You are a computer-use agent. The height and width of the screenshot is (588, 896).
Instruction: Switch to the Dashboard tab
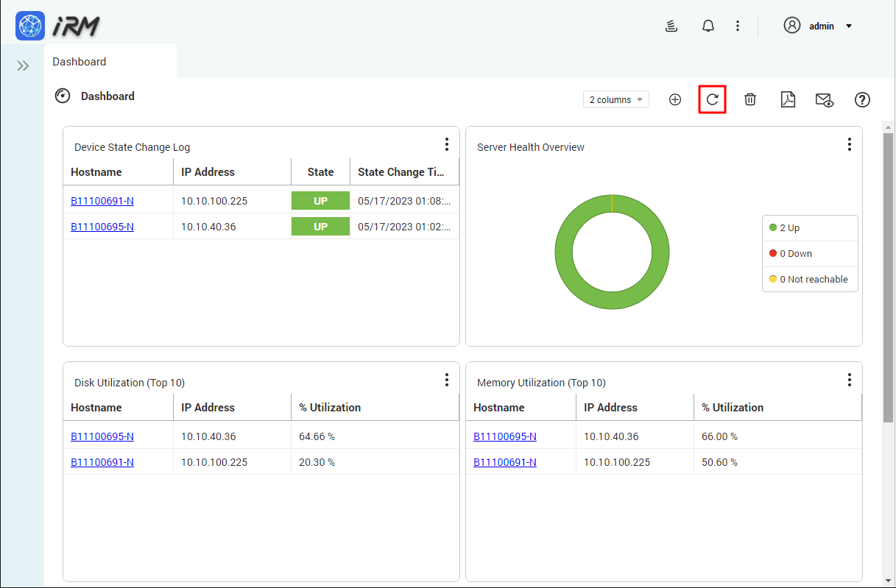[80, 62]
